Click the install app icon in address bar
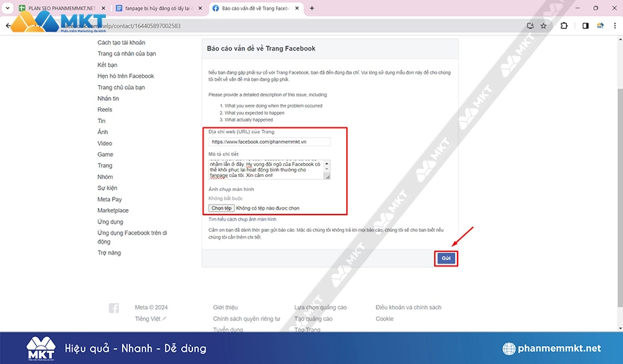 tap(530, 26)
